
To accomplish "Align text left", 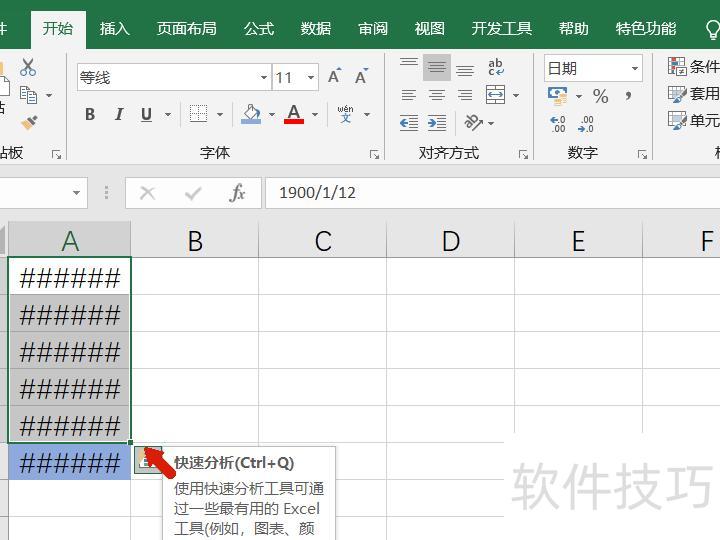I will tap(409, 95).
